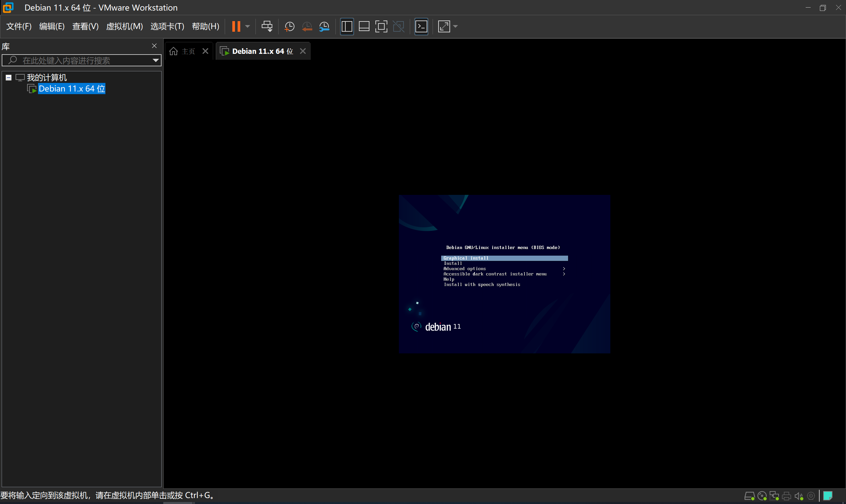Collapse the 我的计算机 tree node

click(x=9, y=78)
